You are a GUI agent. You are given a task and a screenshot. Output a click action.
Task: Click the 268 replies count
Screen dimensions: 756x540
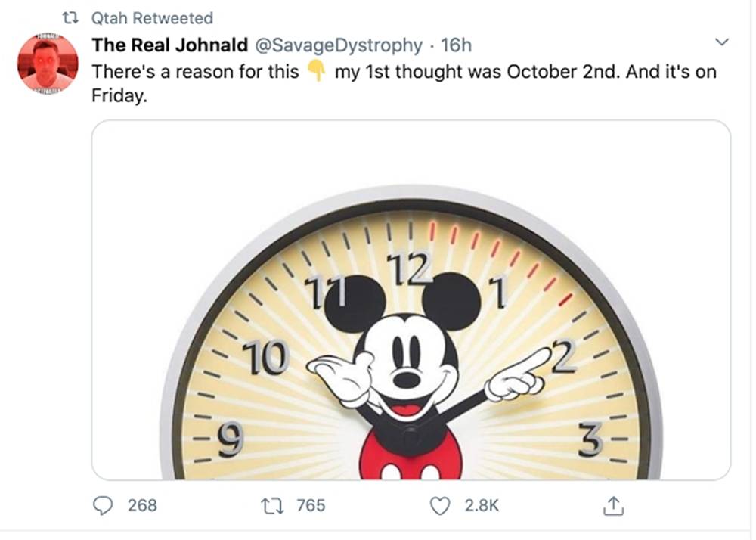coord(142,505)
